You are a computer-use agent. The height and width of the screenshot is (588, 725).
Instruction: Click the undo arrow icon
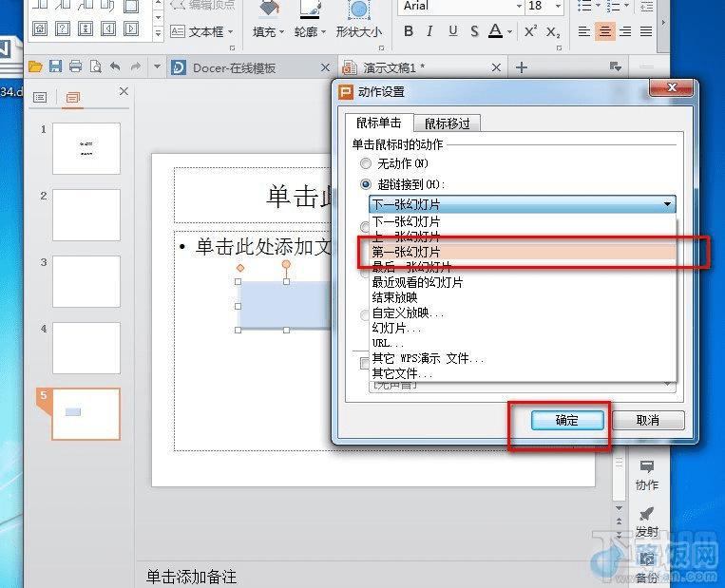[115, 67]
